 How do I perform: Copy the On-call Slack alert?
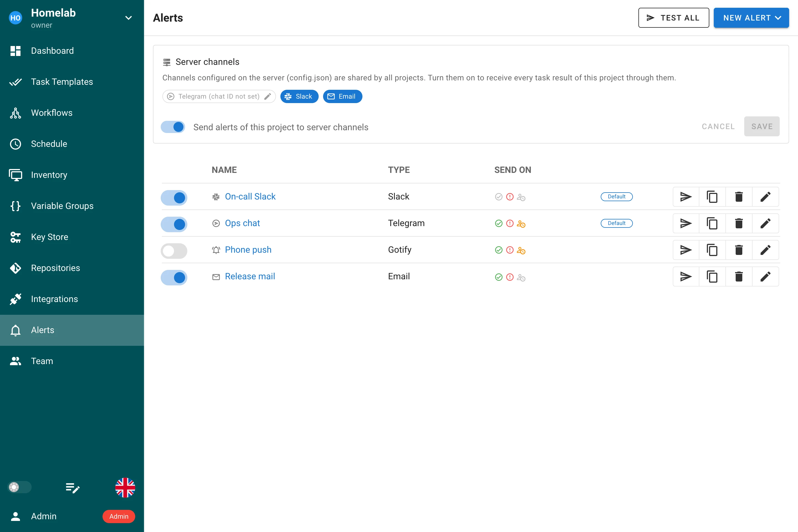click(x=712, y=197)
